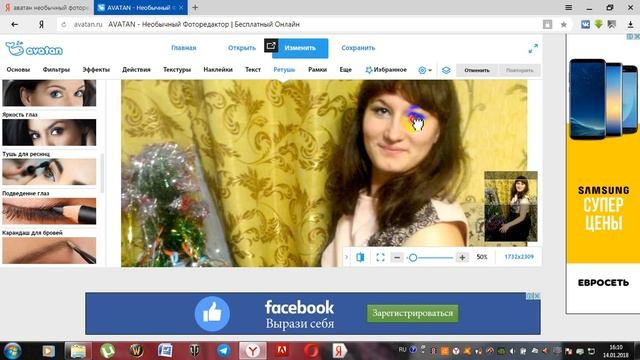Open File Explorer from the taskbar
This screenshot has height=360, width=640.
pyautogui.click(x=78, y=351)
